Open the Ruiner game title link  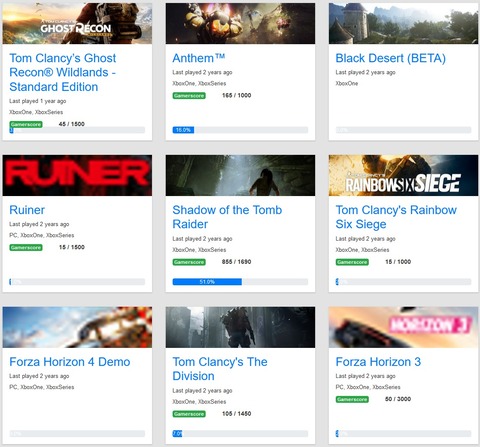point(27,210)
